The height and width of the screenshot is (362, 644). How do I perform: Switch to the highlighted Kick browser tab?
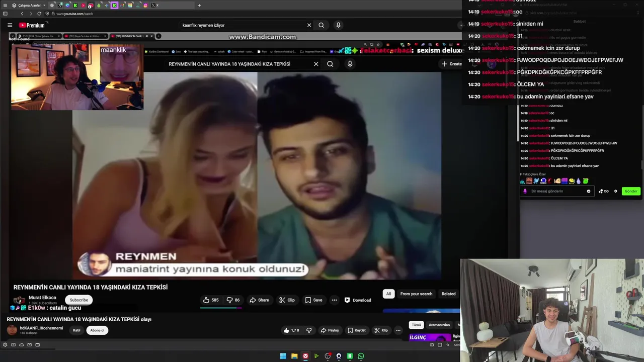(x=114, y=5)
